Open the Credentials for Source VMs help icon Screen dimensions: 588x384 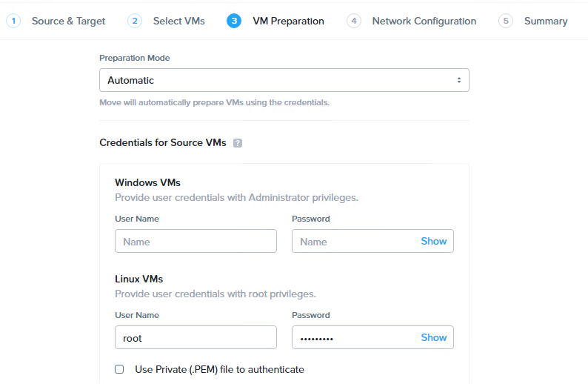point(238,143)
